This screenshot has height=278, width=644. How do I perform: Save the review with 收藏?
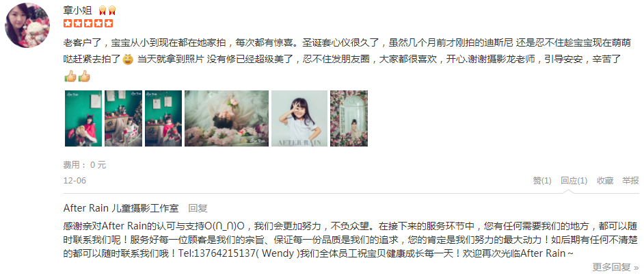click(605, 181)
